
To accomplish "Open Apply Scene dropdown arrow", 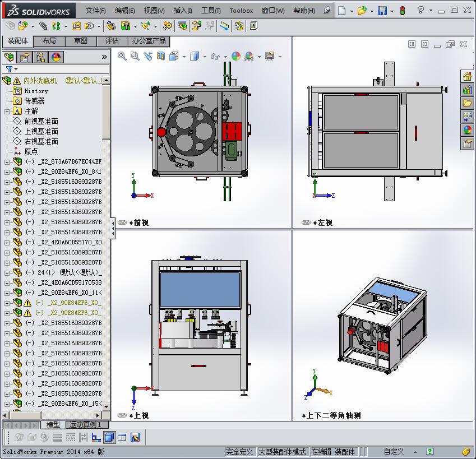I will coord(259,57).
